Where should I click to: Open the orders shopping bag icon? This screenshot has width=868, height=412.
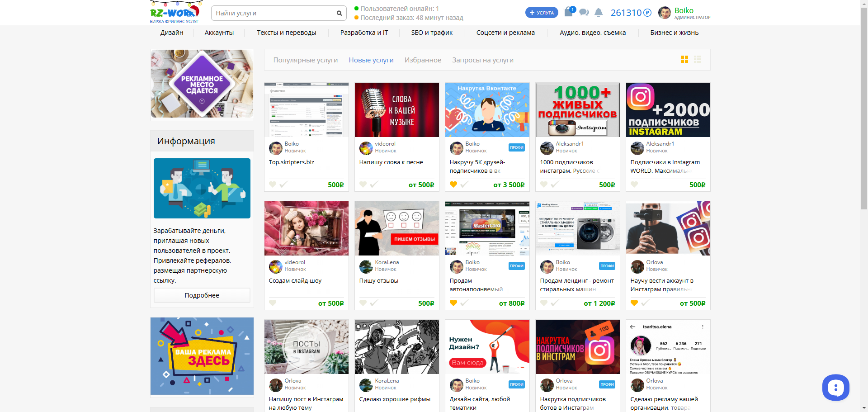coord(569,12)
